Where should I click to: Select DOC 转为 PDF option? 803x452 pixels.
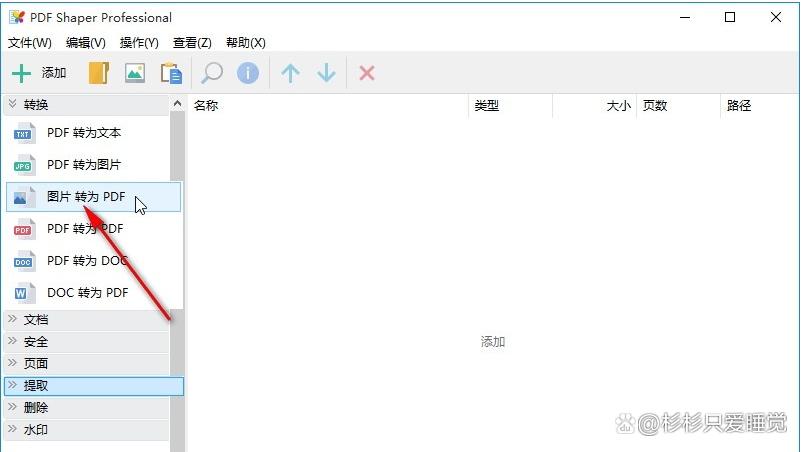click(88, 293)
